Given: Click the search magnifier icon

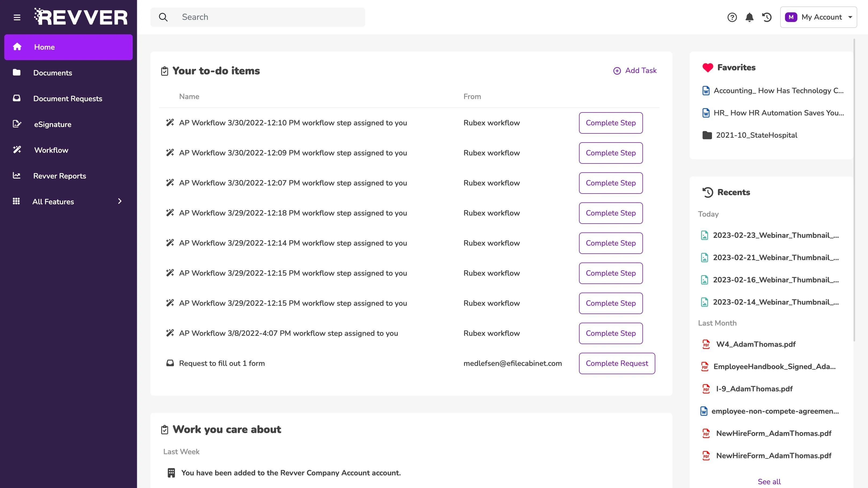Looking at the screenshot, I should pos(163,17).
